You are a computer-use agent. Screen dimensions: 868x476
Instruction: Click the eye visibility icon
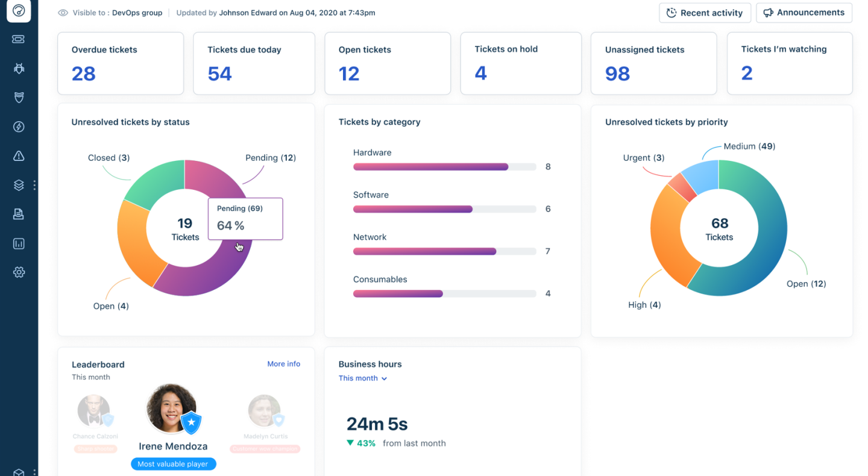[x=63, y=13]
